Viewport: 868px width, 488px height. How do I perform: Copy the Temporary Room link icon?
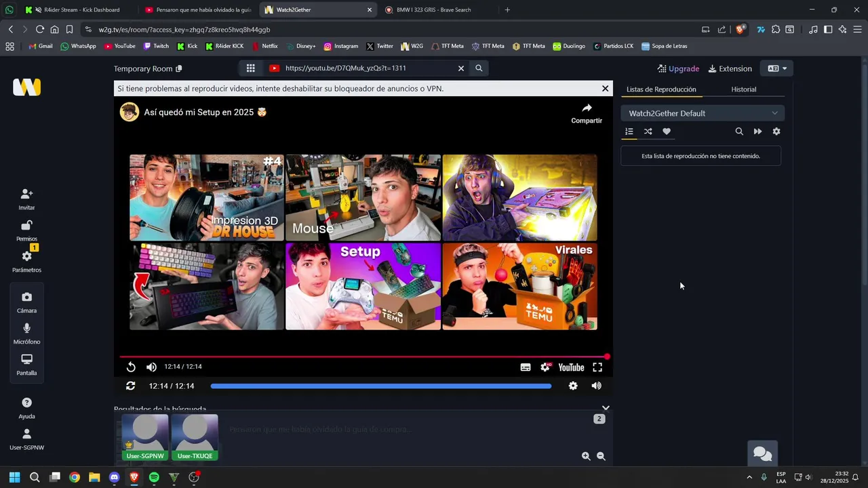click(x=179, y=68)
